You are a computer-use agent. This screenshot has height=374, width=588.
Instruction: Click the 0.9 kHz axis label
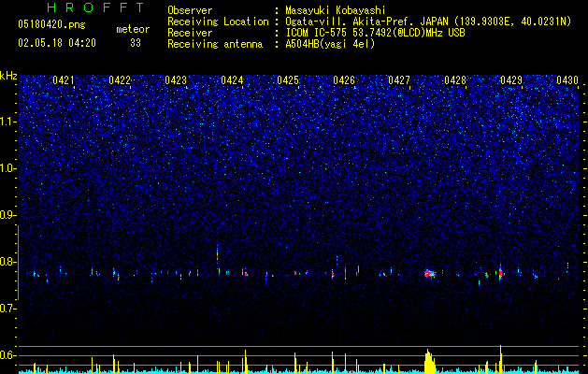tap(7, 215)
